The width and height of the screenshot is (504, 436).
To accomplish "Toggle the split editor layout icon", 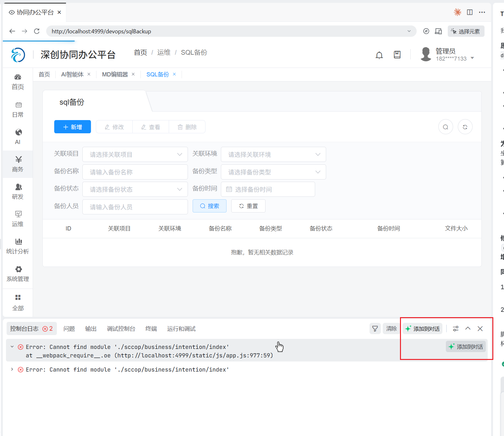I will pyautogui.click(x=470, y=12).
